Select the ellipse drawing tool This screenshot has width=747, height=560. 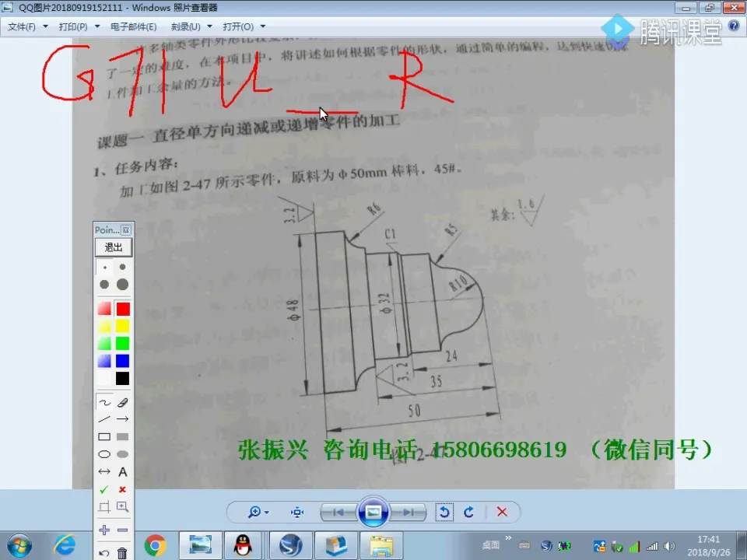tap(103, 453)
